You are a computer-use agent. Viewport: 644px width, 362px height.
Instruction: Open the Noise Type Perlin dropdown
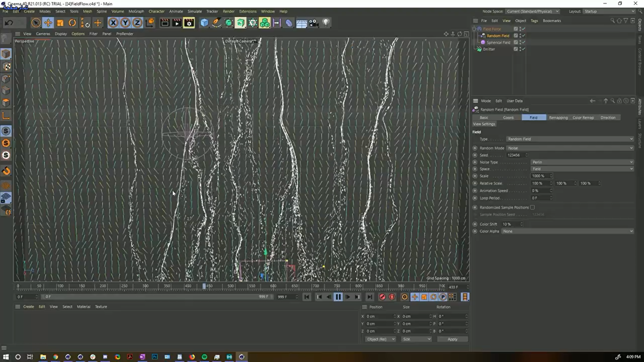click(x=582, y=162)
